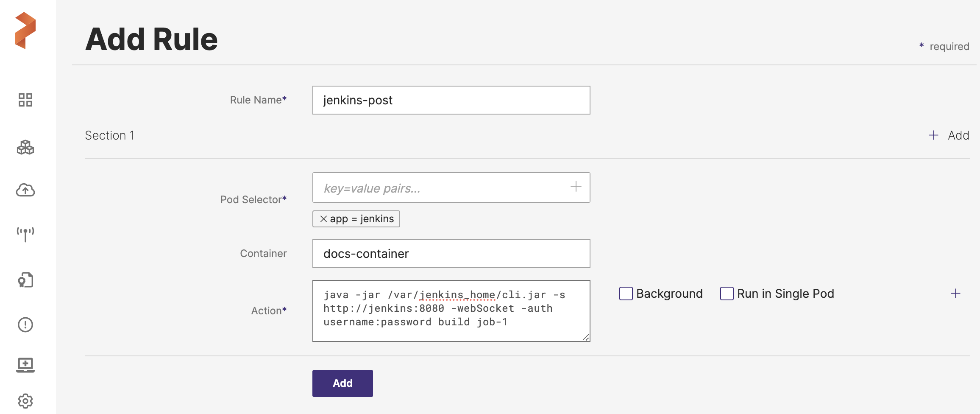The width and height of the screenshot is (980, 414).
Task: Open the cloud upload backup icon
Action: point(25,190)
